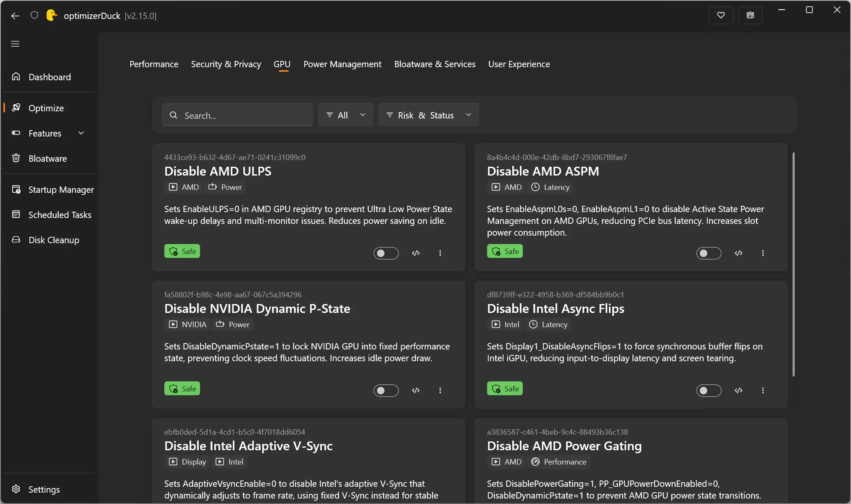The width and height of the screenshot is (851, 504).
Task: View code for Disable NVIDIA Dynamic P-State
Action: coord(416,390)
